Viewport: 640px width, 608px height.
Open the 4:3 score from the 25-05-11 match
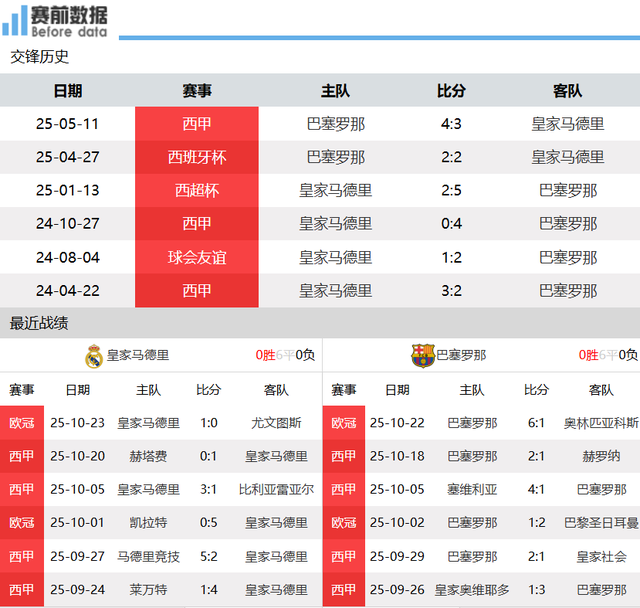(x=451, y=124)
